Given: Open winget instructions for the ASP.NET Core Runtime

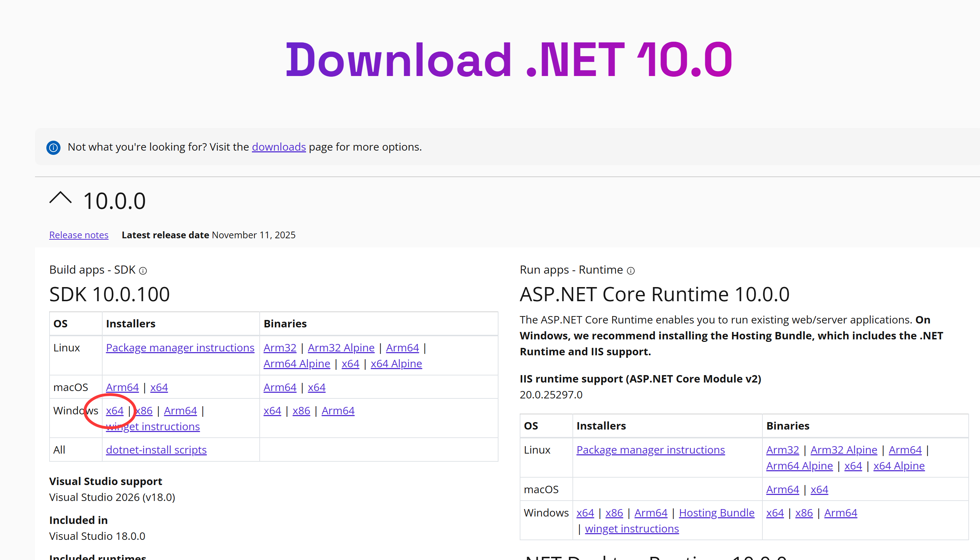Looking at the screenshot, I should pyautogui.click(x=632, y=529).
